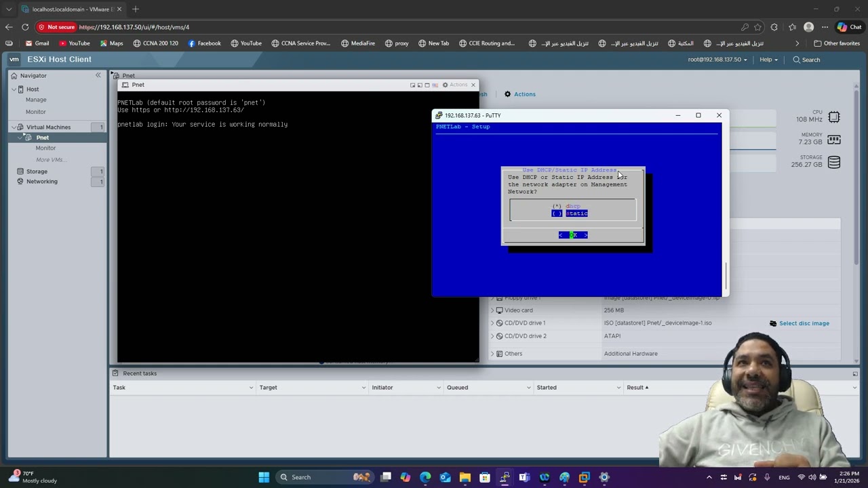Image resolution: width=868 pixels, height=488 pixels.
Task: Open Microsoft Edge from taskbar
Action: [x=425, y=477]
